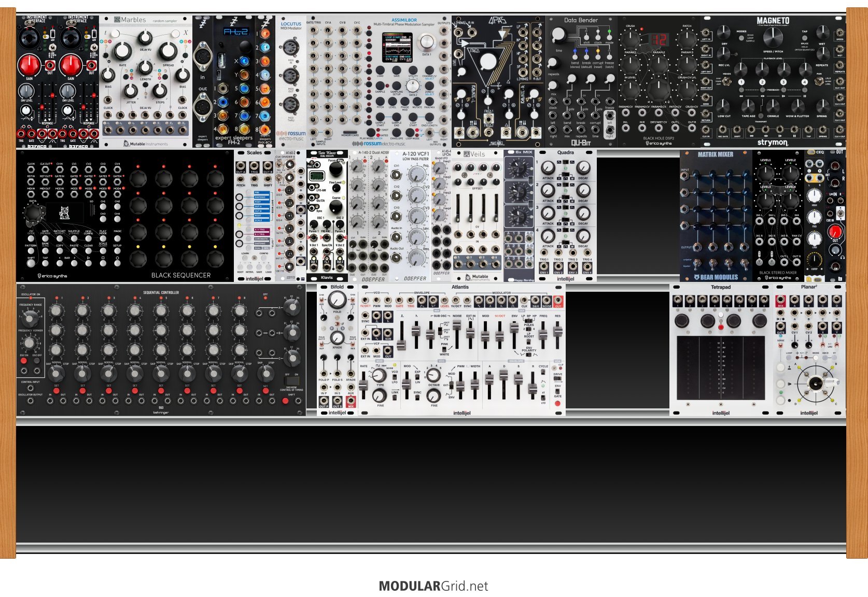The width and height of the screenshot is (868, 597).
Task: Select the Intellijel Planar² module
Action: pyautogui.click(x=809, y=349)
